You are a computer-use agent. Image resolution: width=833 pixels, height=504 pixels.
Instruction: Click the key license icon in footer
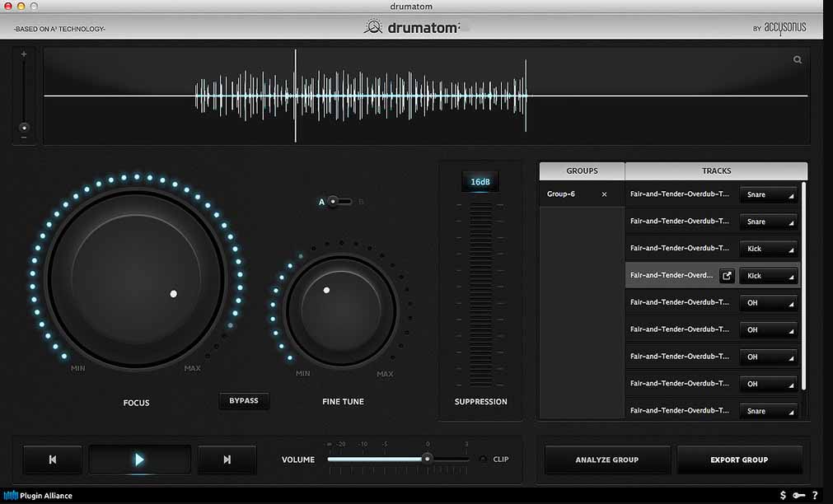coord(798,495)
